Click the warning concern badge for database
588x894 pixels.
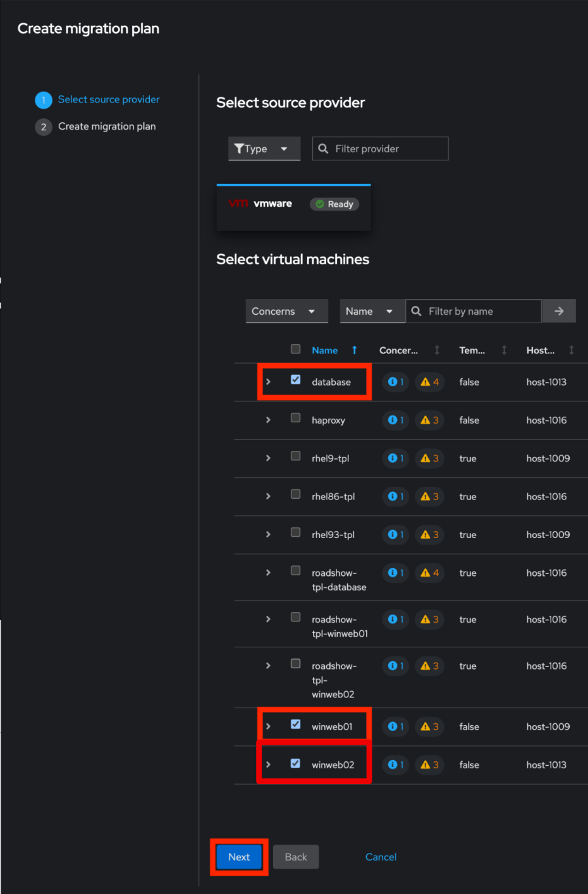click(430, 382)
